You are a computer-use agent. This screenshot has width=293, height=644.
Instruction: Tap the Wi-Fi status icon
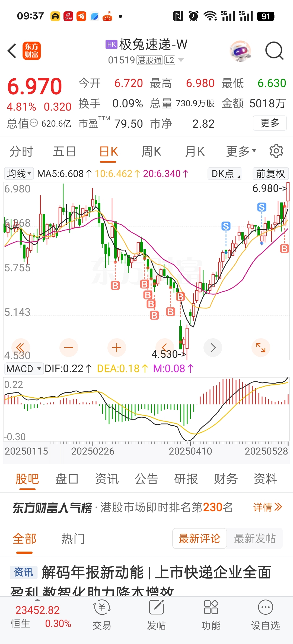tap(210, 16)
